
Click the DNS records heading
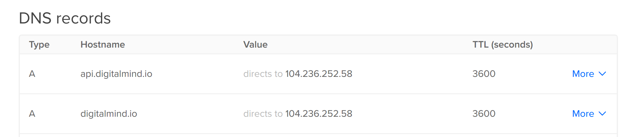click(x=65, y=18)
